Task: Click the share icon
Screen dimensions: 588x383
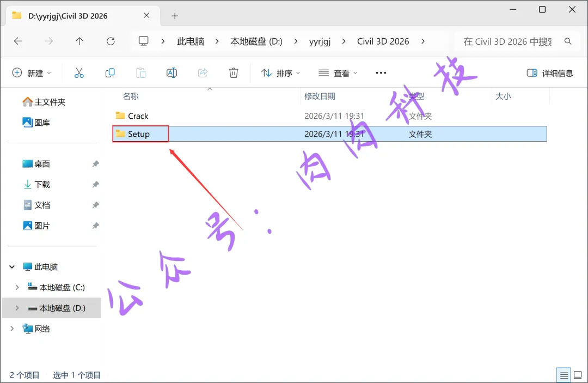Action: point(203,73)
